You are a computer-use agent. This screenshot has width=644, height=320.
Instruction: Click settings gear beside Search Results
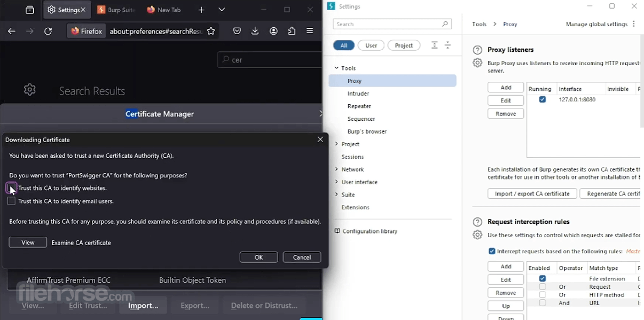[x=30, y=90]
